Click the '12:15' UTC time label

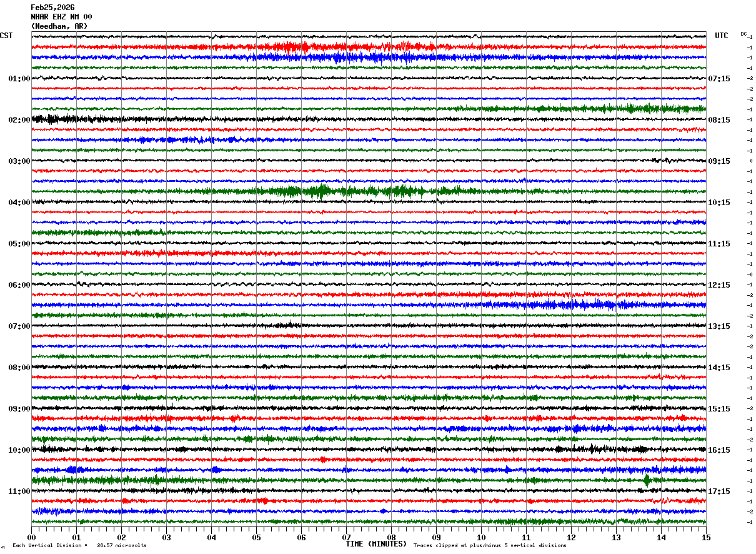(719, 285)
